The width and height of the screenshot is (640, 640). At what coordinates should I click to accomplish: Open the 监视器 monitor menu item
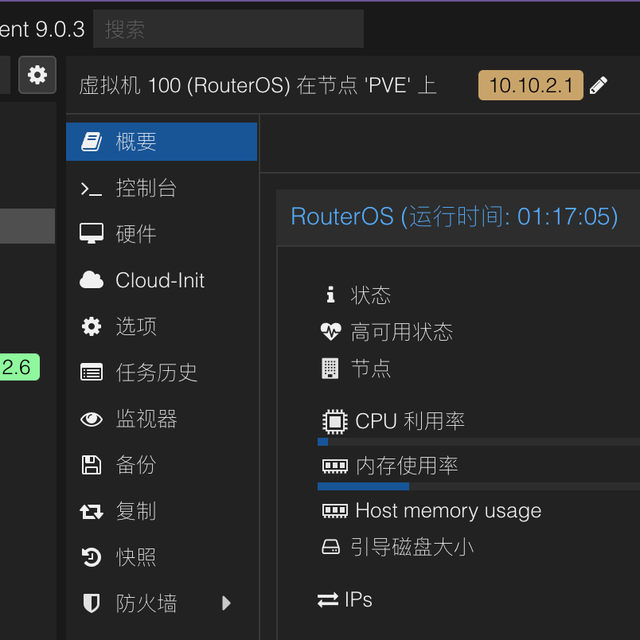click(x=161, y=419)
